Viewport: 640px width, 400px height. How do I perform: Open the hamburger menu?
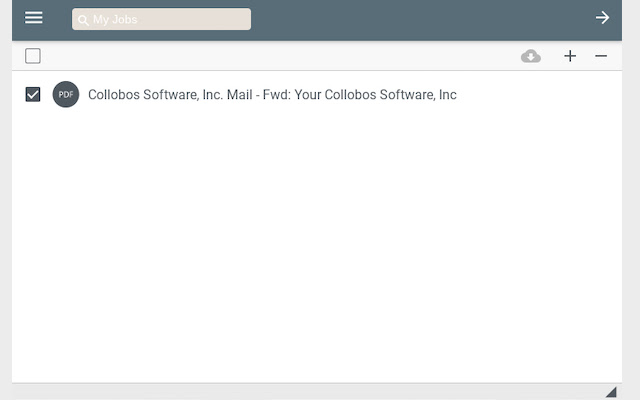pos(33,18)
